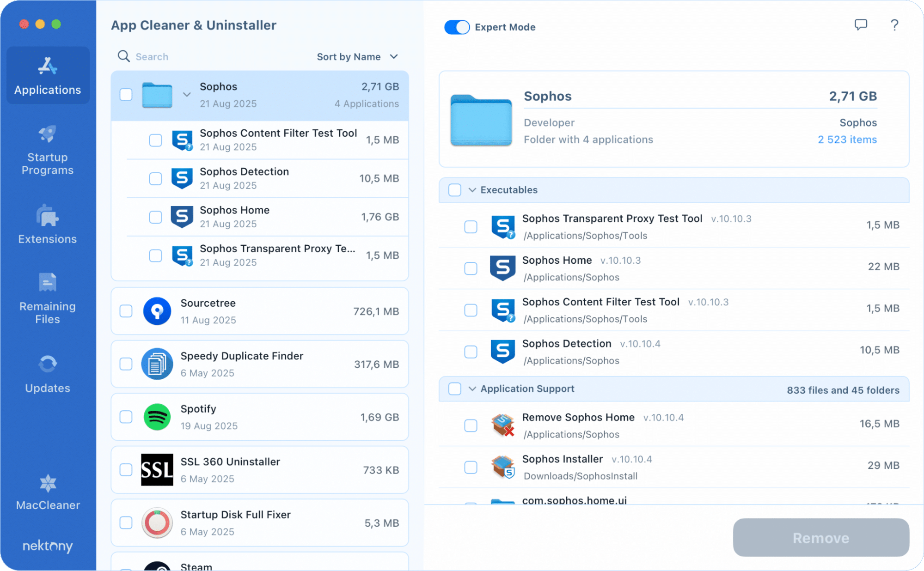The width and height of the screenshot is (924, 571).
Task: Click the Remove button
Action: [820, 537]
